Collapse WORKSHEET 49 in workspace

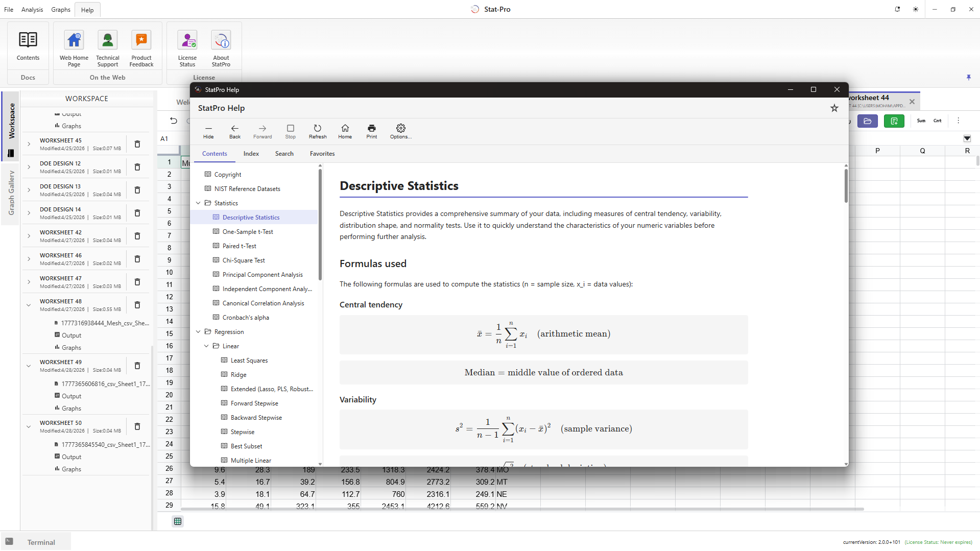[x=29, y=366]
